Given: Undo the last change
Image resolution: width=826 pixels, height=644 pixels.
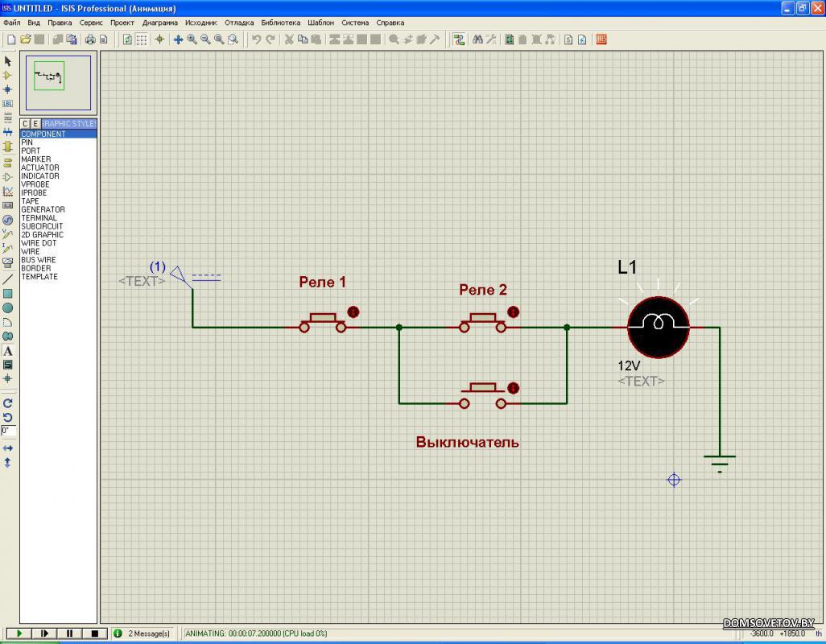Looking at the screenshot, I should (257, 39).
